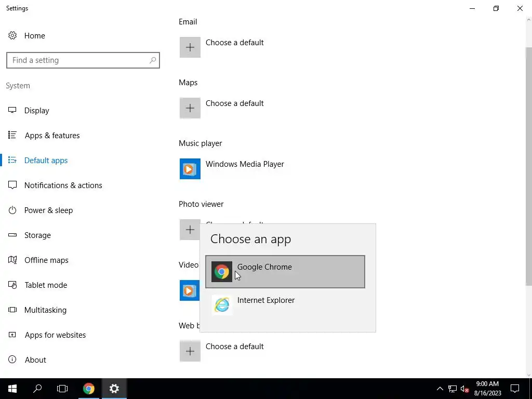Click the Google Chrome icon in Choose an app

click(221, 271)
